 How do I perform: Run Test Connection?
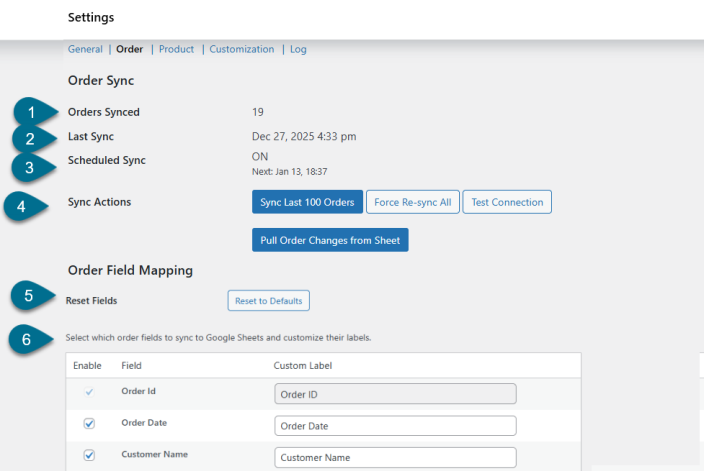coord(507,202)
